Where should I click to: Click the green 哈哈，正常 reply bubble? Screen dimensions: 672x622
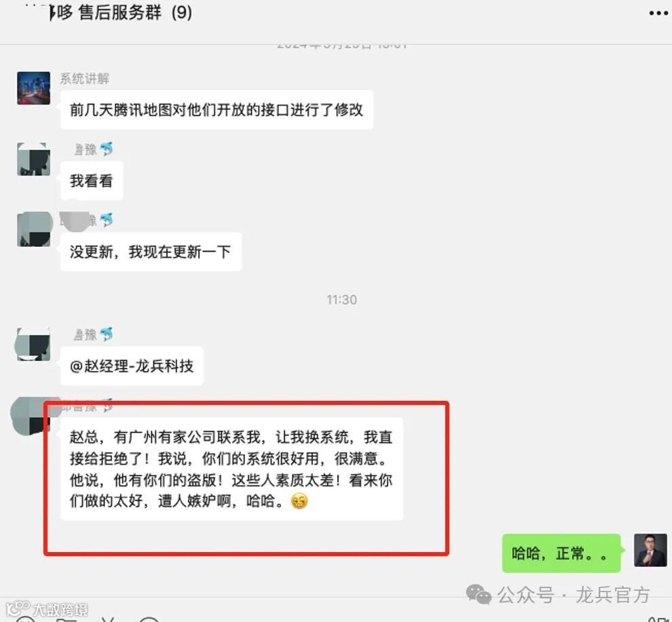tap(561, 553)
